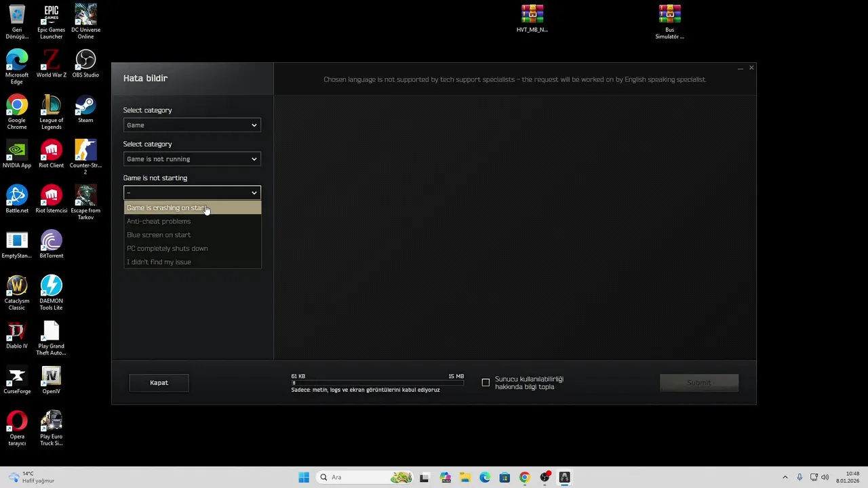Click the taskbar search box 'Ara'
The height and width of the screenshot is (488, 868).
(x=366, y=477)
